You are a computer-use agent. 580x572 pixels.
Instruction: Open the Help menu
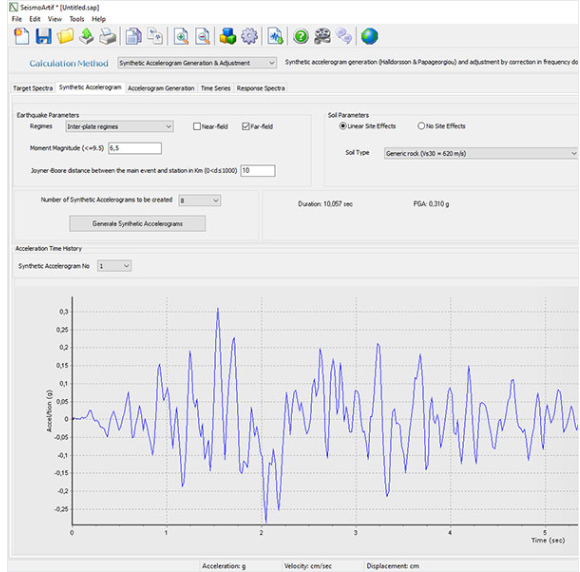coord(98,19)
